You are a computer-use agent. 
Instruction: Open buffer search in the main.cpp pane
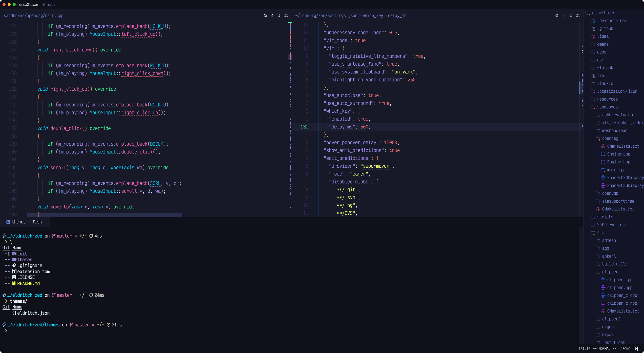point(265,15)
